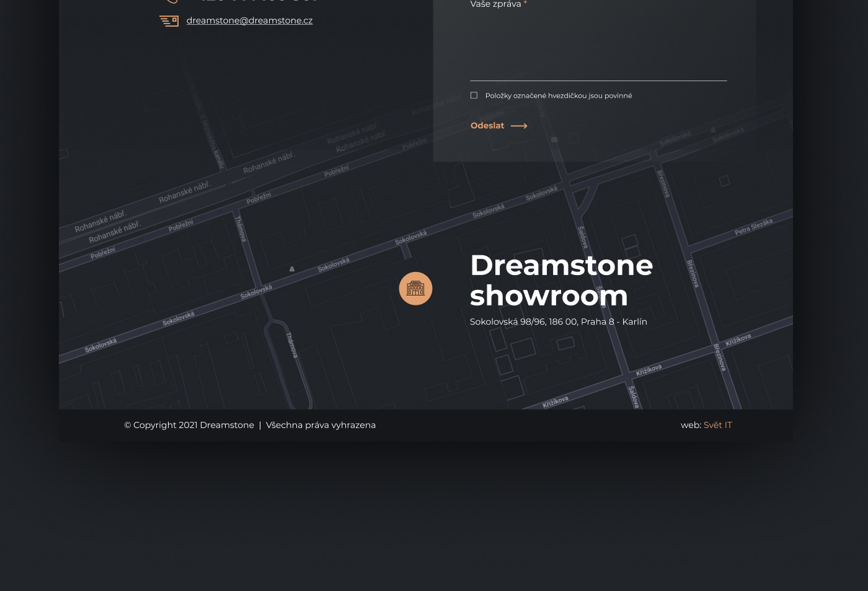868x591 pixels.
Task: Click the Položky označené hvězdičkou label text
Action: [x=558, y=95]
